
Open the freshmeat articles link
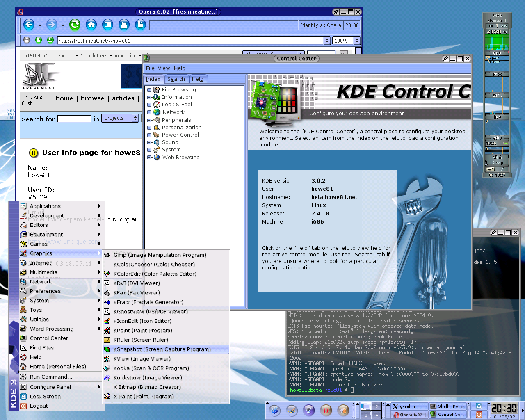123,98
